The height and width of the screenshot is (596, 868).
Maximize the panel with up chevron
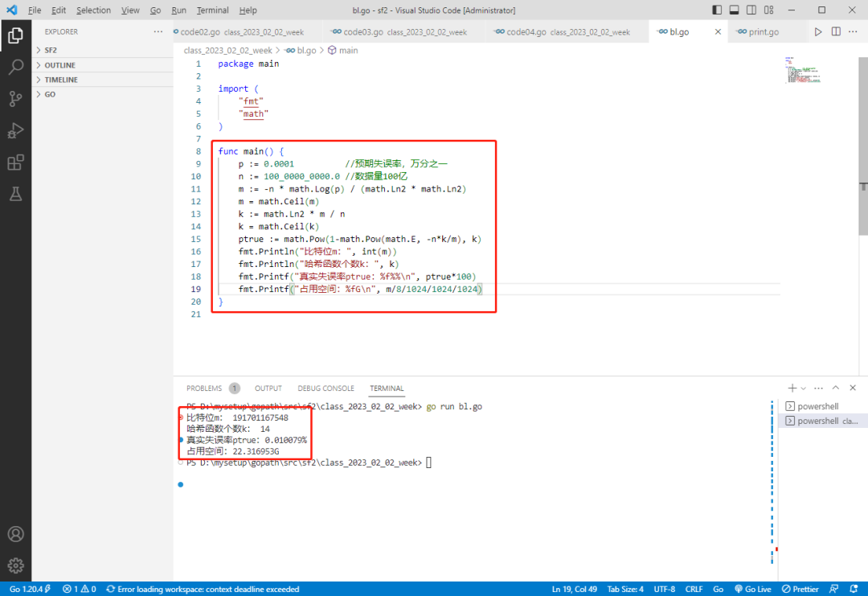(x=836, y=388)
